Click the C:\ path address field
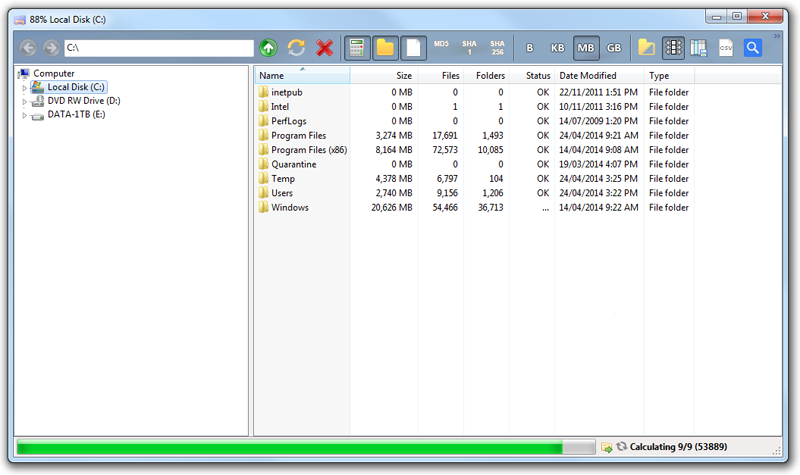This screenshot has height=475, width=800. tap(158, 48)
